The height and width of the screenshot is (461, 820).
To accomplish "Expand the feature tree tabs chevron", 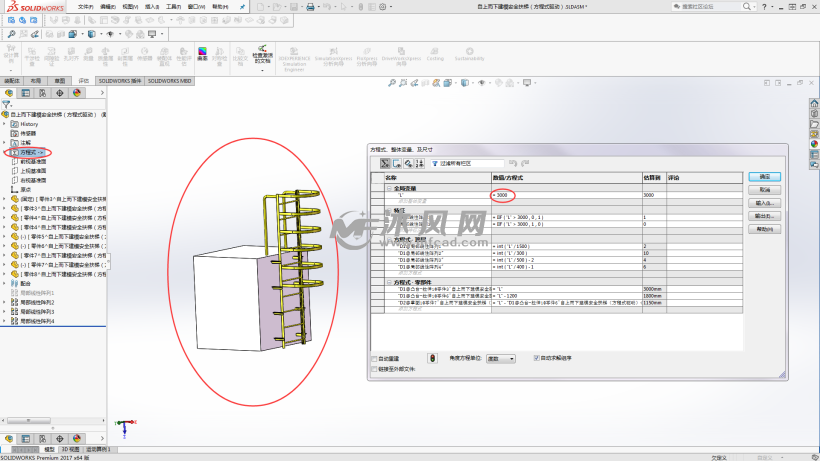I will click(102, 93).
